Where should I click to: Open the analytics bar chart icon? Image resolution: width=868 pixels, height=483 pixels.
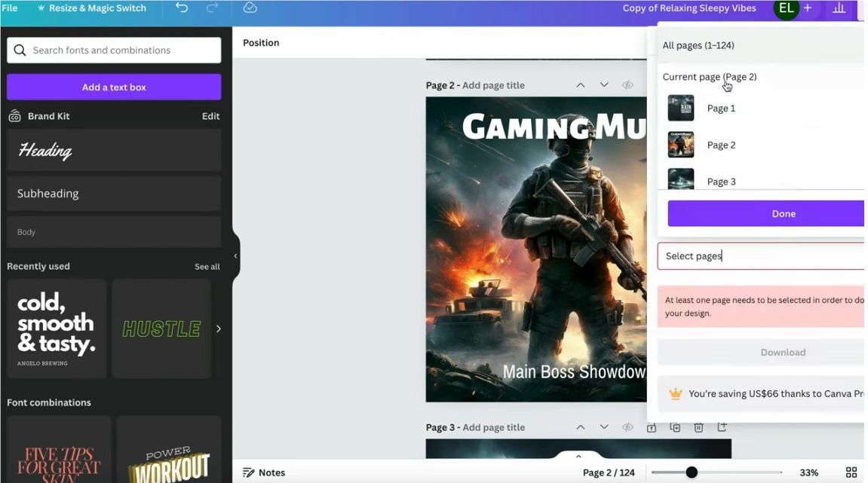pyautogui.click(x=839, y=8)
